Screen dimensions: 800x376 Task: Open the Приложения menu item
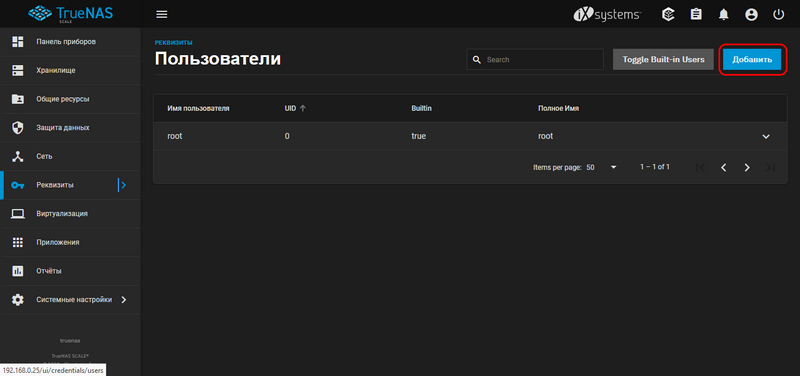(70, 242)
